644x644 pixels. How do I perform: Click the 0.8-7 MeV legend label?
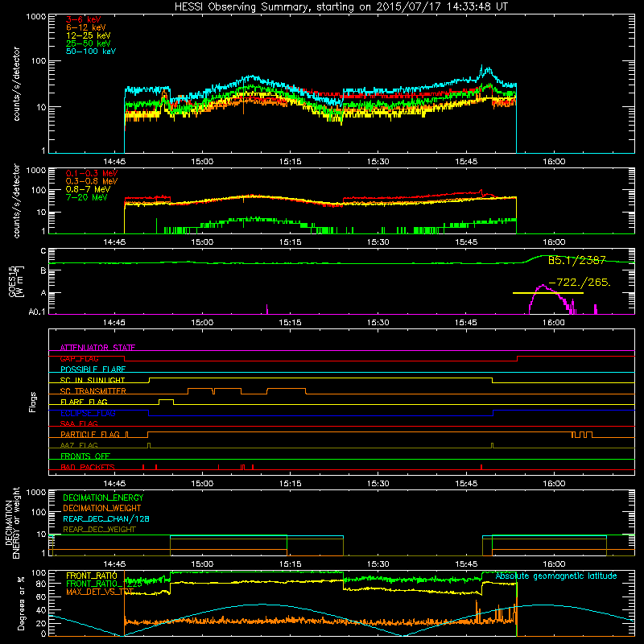88,189
